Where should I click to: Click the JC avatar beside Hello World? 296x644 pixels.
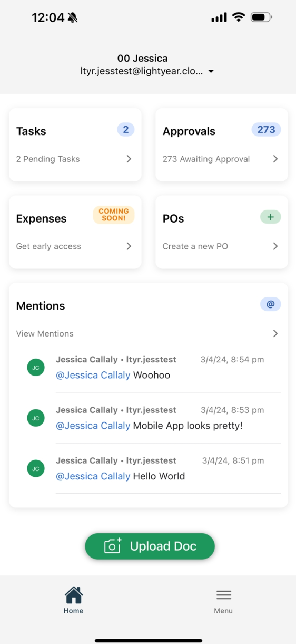click(36, 468)
